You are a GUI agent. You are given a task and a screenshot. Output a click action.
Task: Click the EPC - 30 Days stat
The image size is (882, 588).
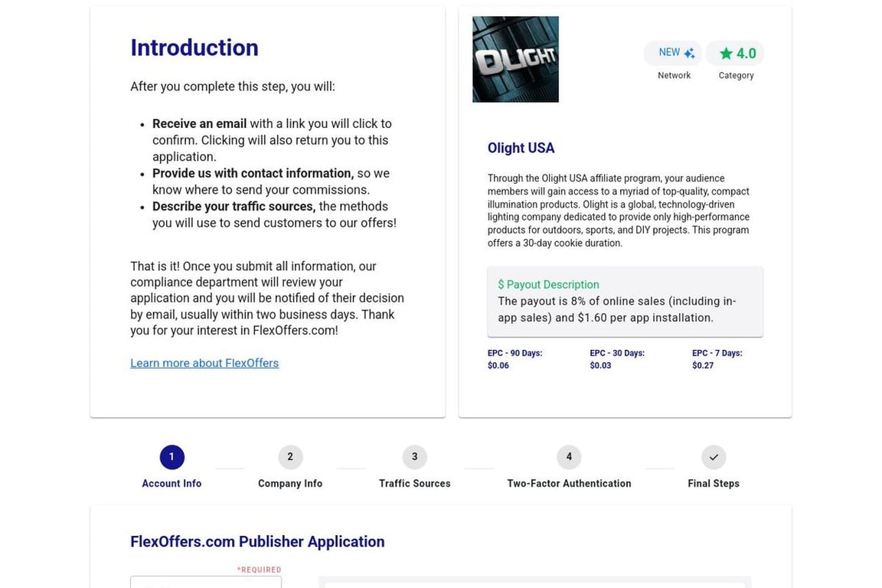click(x=617, y=359)
